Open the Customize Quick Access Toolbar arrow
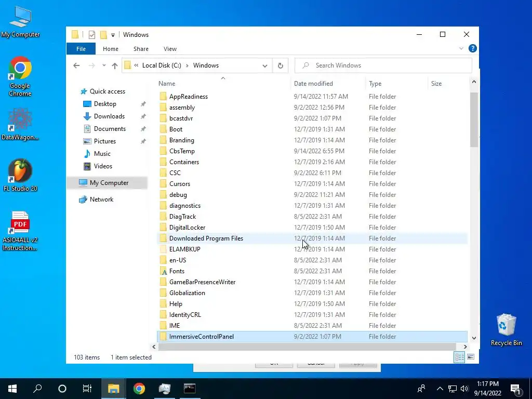Screen dimensions: 532x399 113,35
